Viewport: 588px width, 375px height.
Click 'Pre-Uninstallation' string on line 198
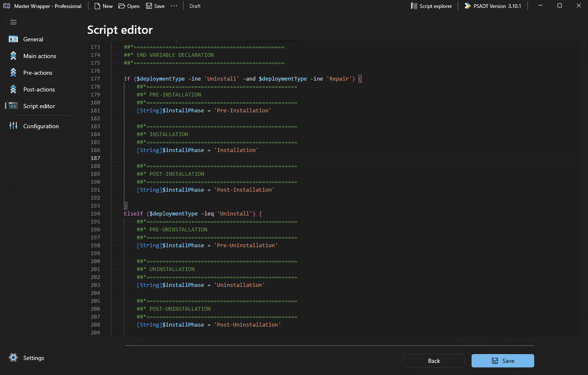click(x=246, y=246)
